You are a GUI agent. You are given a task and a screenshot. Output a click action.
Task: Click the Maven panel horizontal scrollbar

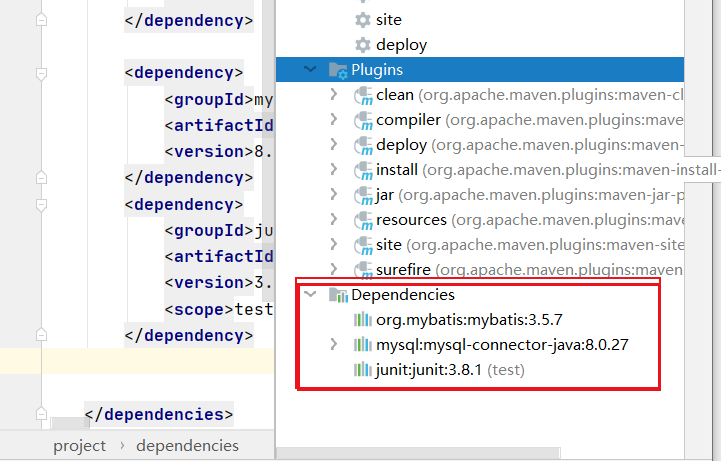point(418,453)
